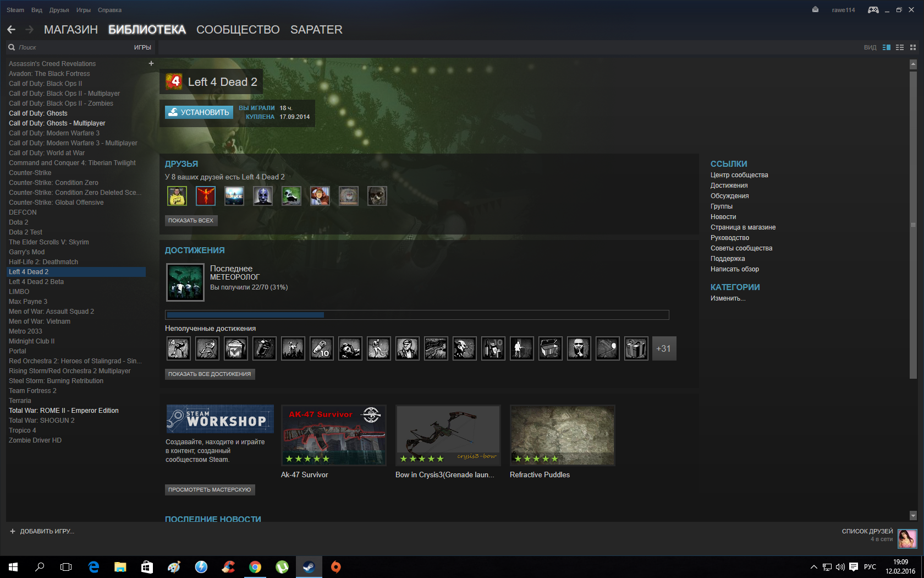The height and width of the screenshot is (578, 924).
Task: Open the rawe114 account dropdown
Action: point(843,10)
